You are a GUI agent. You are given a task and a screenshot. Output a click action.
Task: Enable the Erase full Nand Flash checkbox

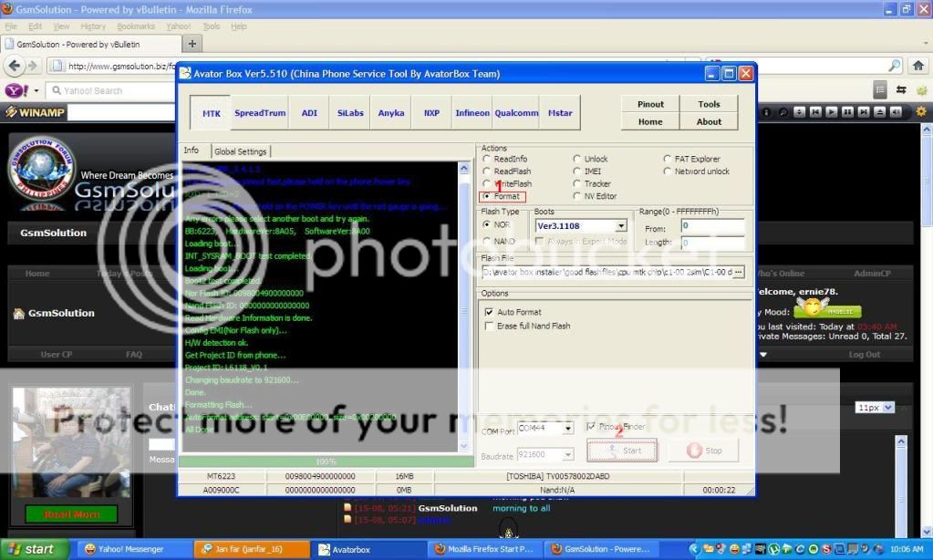pyautogui.click(x=490, y=326)
